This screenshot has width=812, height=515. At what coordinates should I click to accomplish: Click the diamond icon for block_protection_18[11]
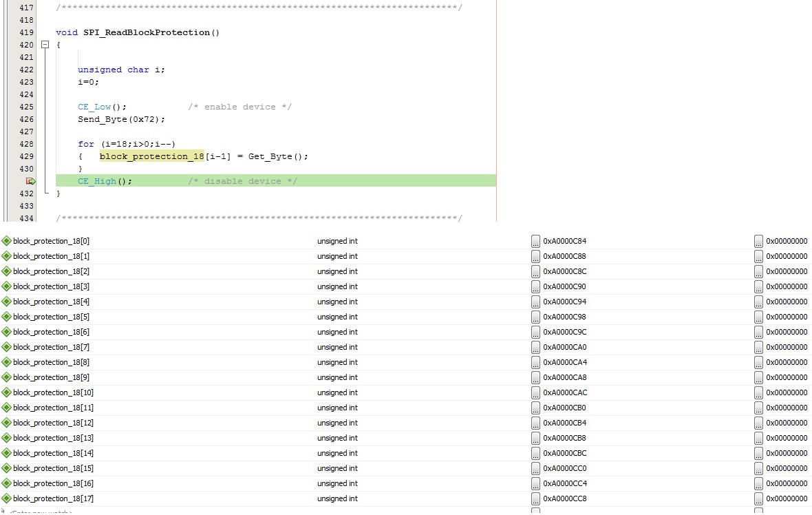click(6, 408)
